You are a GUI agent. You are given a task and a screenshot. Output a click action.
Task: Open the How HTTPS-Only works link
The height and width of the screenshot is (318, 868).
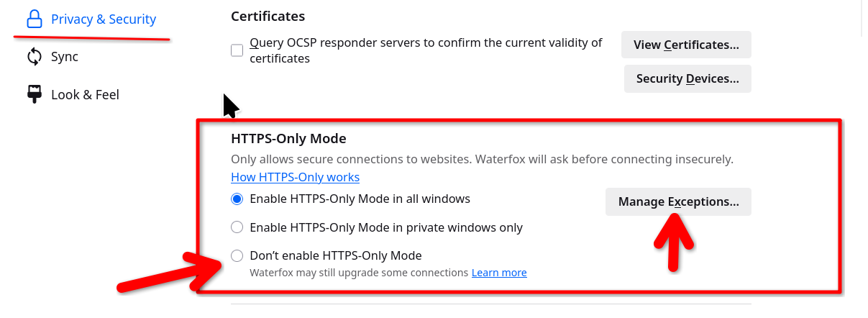[295, 177]
